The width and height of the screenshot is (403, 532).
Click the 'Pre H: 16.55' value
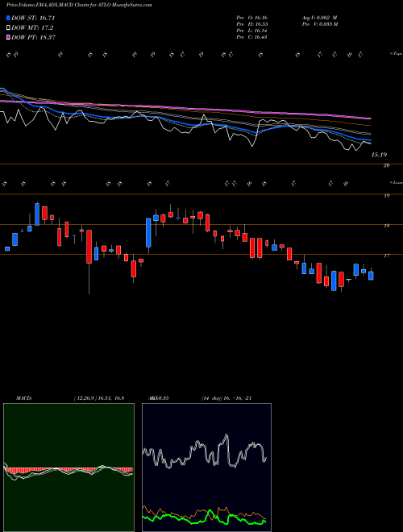251,24
